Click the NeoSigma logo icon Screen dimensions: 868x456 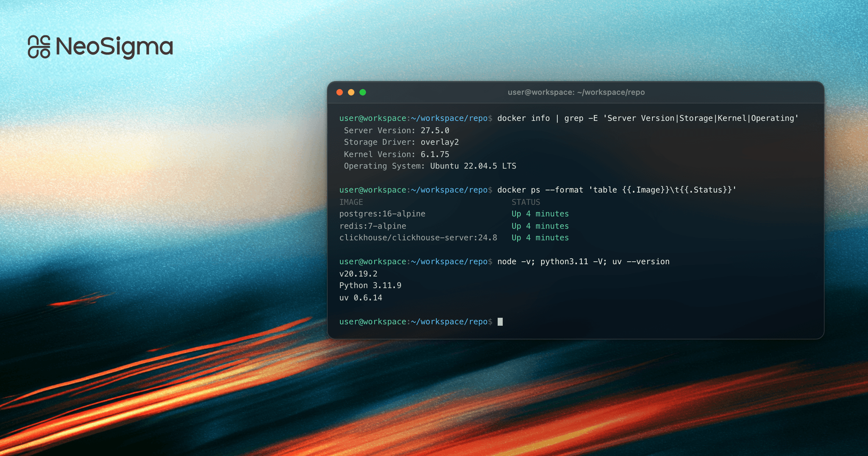click(39, 47)
